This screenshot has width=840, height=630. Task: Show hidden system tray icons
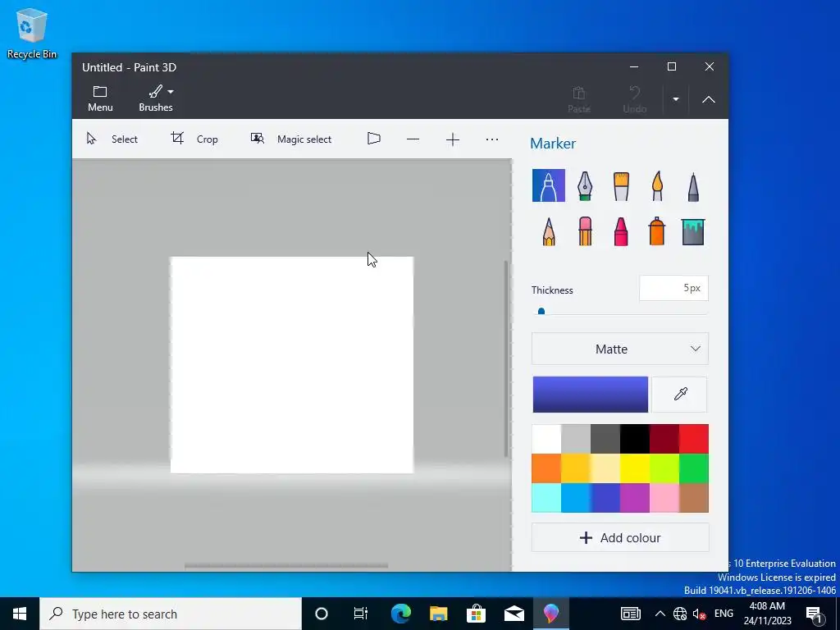tap(660, 614)
